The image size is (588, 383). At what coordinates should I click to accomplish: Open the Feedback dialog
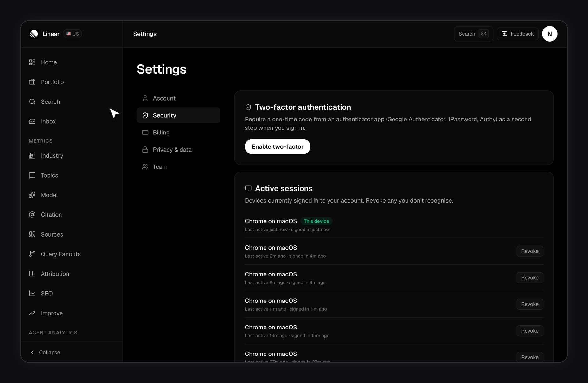[x=518, y=34]
